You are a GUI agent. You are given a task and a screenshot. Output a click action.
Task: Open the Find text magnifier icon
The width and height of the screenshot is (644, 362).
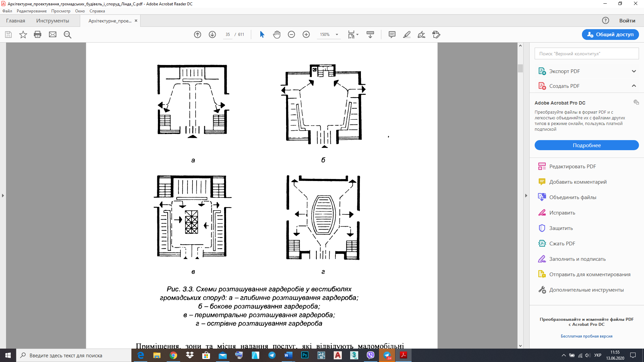tap(67, 35)
